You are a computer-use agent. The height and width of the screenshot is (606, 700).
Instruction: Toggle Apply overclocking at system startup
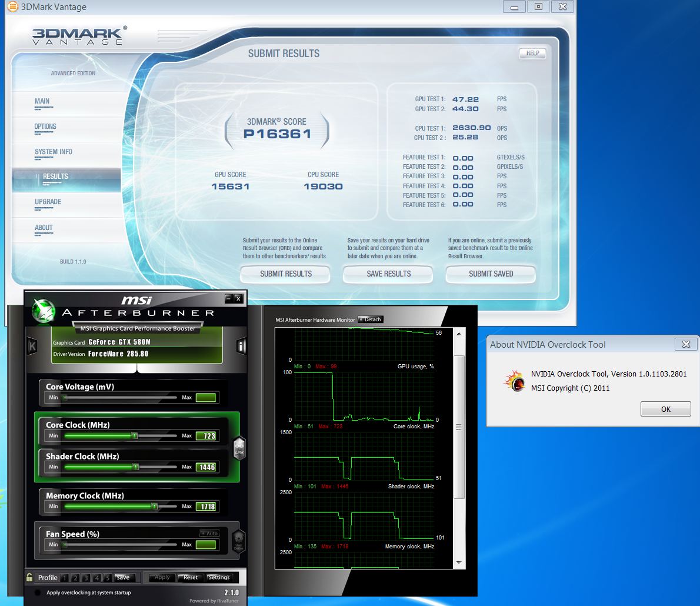(x=38, y=592)
